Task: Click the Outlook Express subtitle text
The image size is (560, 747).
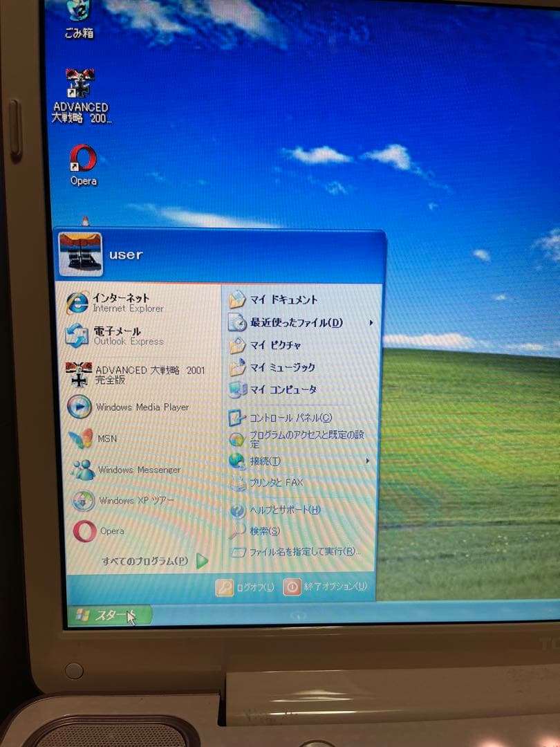Action: point(129,342)
